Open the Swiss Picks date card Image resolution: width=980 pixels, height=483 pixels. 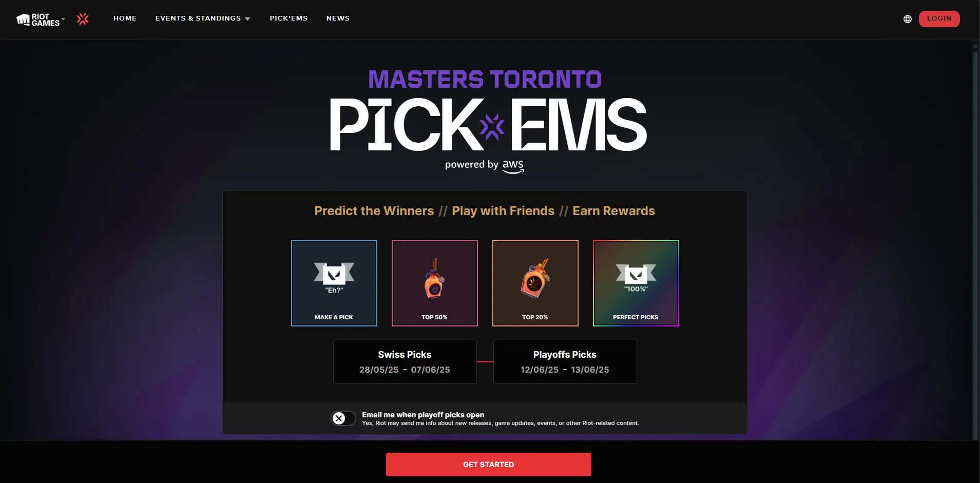point(405,362)
